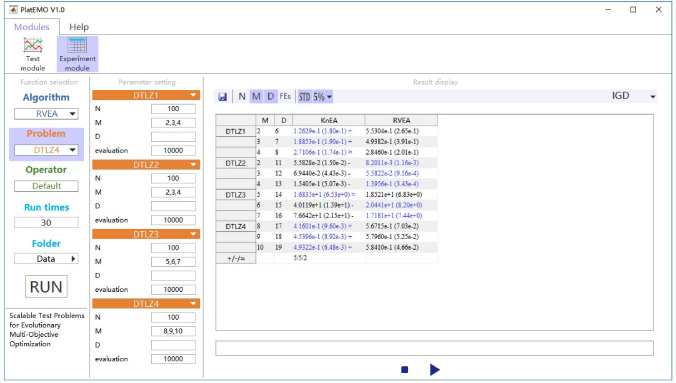Click the +/-/≈ summary row header

pos(236,258)
